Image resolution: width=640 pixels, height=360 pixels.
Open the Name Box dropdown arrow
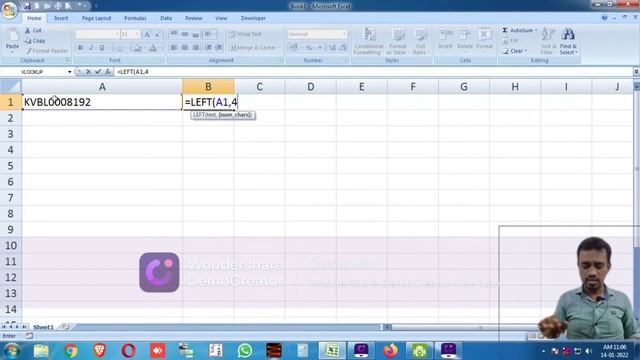(x=69, y=72)
